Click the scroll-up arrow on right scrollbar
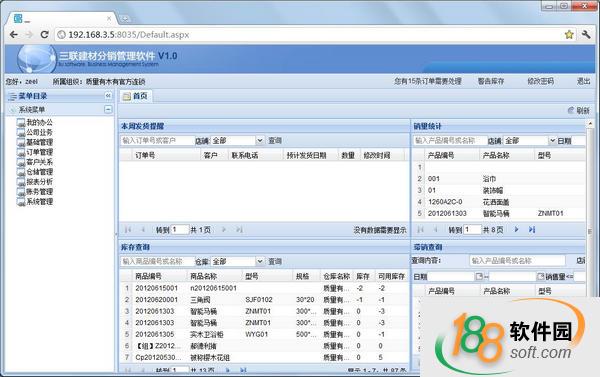600x377 pixels. tap(590, 124)
